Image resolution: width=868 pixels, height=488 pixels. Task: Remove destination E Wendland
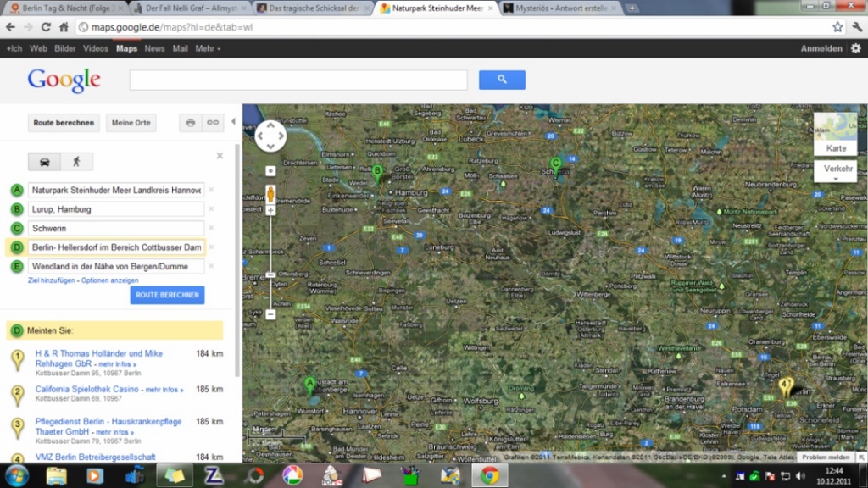tap(211, 266)
